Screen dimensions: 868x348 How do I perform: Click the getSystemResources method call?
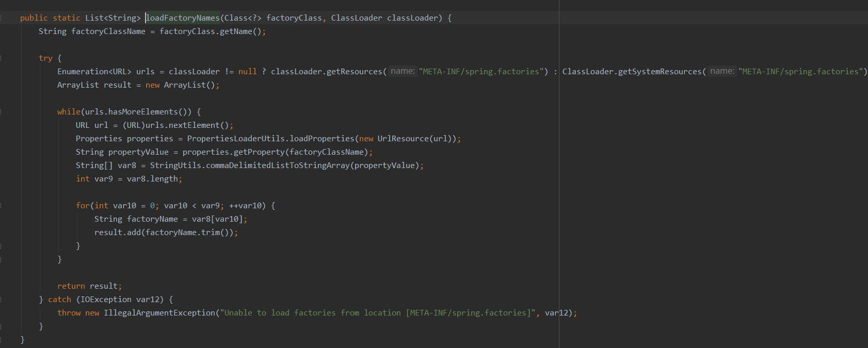tap(660, 72)
